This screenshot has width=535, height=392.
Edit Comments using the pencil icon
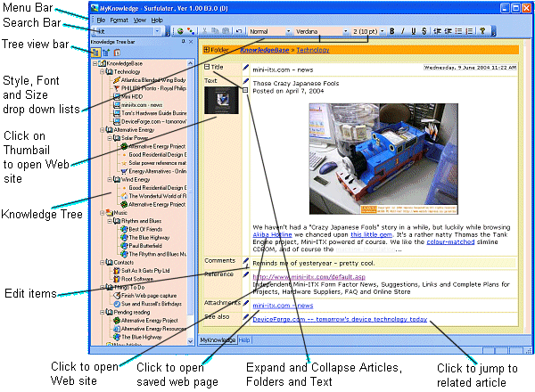tap(246, 261)
